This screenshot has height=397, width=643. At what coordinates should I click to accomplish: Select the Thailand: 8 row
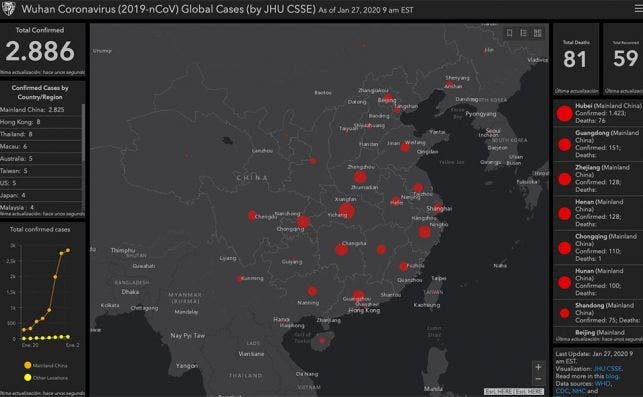point(41,135)
